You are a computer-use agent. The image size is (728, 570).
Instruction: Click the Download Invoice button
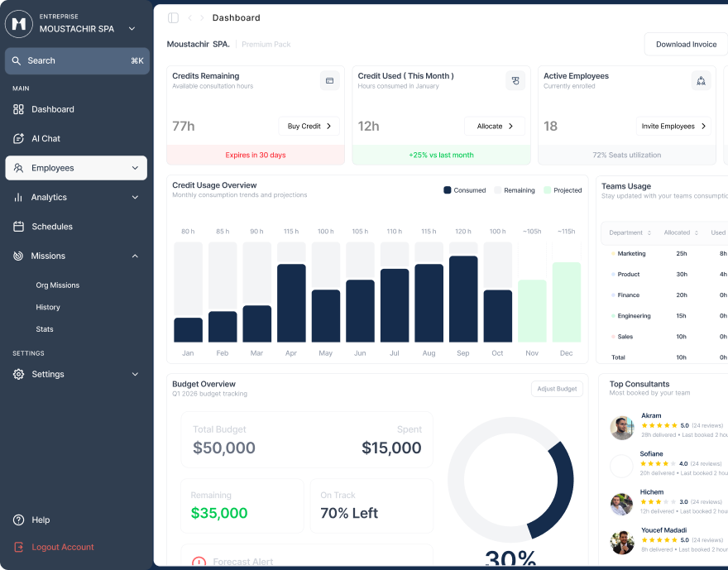tap(686, 45)
